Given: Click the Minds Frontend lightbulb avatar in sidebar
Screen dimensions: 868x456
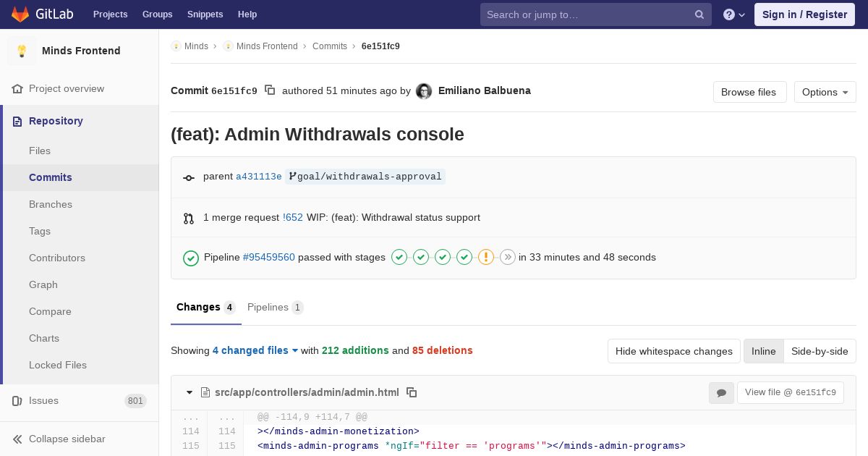Looking at the screenshot, I should [x=22, y=51].
